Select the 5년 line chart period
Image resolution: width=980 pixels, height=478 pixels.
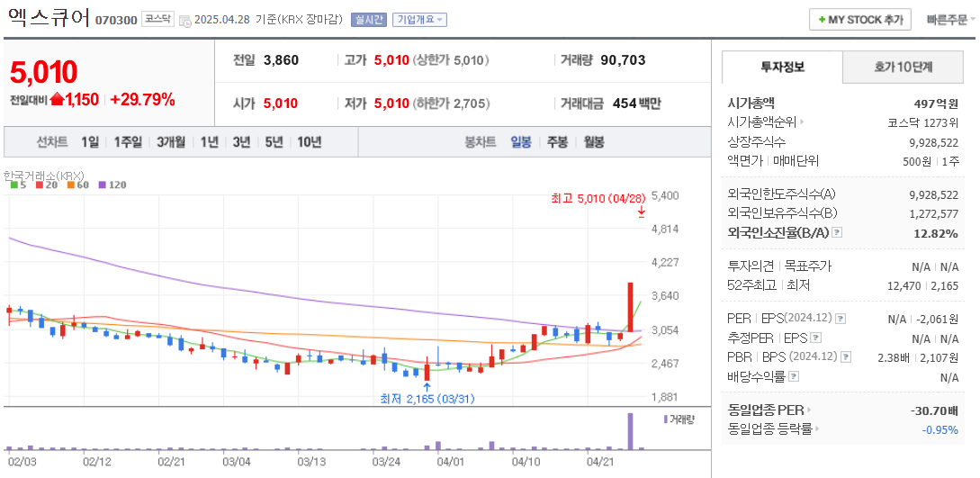click(x=274, y=142)
